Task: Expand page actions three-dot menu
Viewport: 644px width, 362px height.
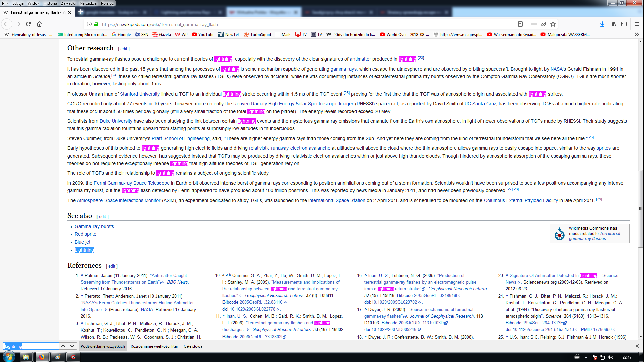Action: 534,24
